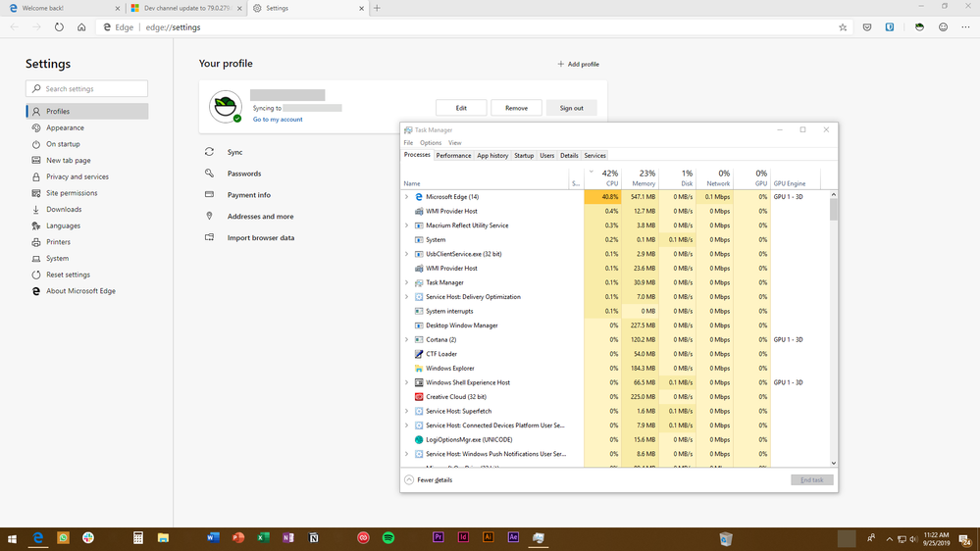Open the Windows Start menu
The image size is (980, 551).
click(12, 538)
